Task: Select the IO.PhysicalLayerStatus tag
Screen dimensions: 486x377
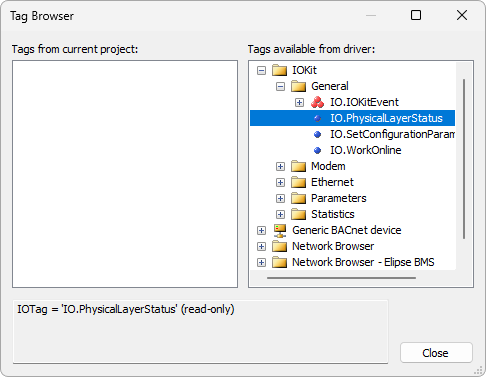Action: 386,118
